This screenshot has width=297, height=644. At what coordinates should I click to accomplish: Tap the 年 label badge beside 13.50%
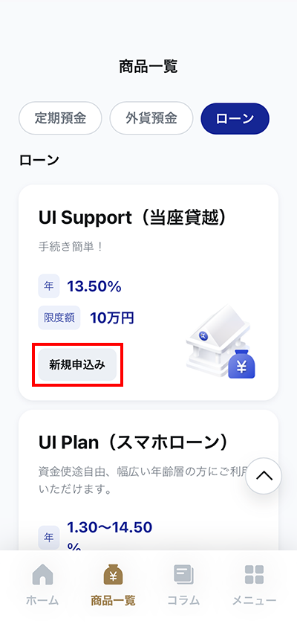[49, 286]
